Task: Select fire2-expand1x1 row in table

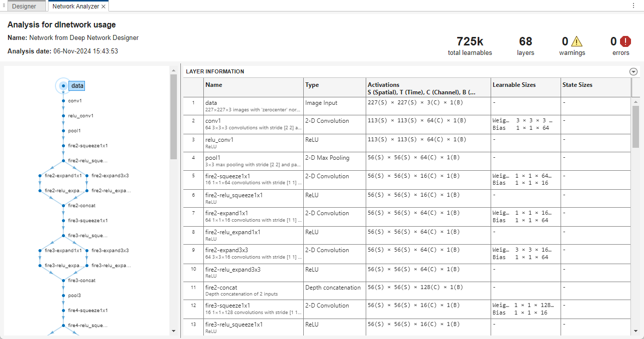Action: (407, 217)
